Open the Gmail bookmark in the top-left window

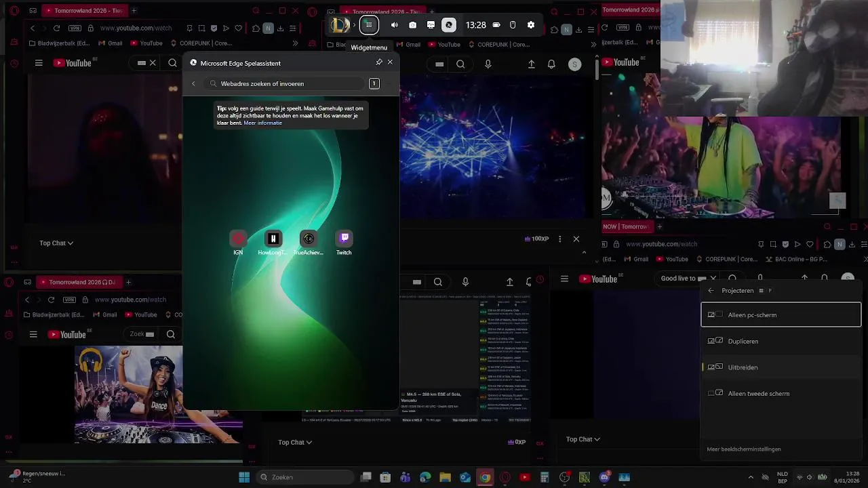click(x=111, y=43)
